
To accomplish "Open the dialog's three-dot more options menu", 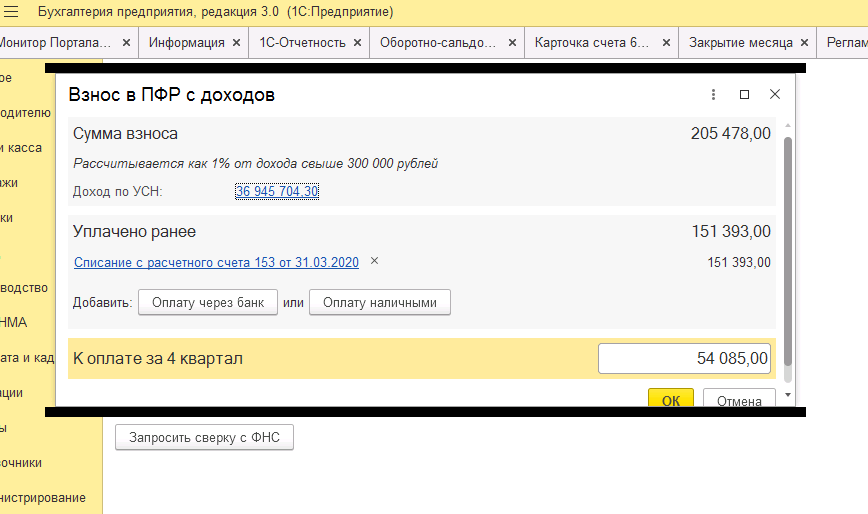I will pos(713,95).
